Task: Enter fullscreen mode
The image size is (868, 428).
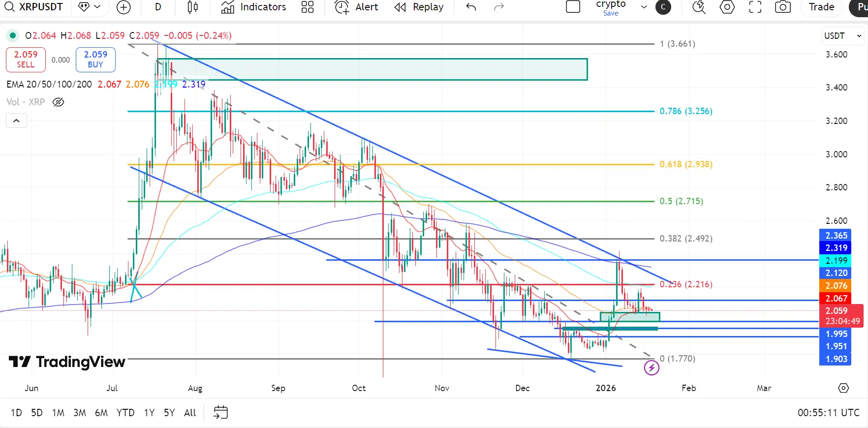Action: [755, 7]
